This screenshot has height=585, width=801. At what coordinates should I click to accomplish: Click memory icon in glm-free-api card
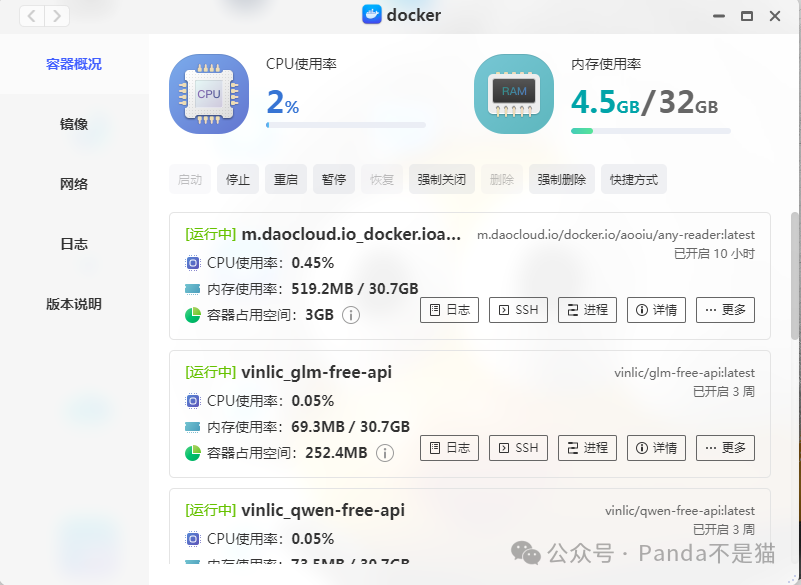pyautogui.click(x=192, y=427)
